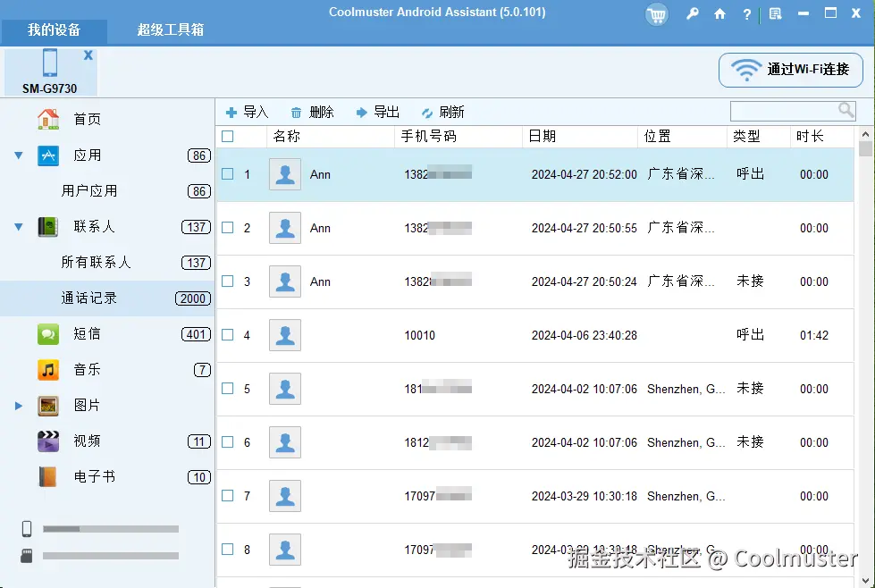The width and height of the screenshot is (875, 588).
Task: Click the 短信 message bubble icon
Action: 48,334
